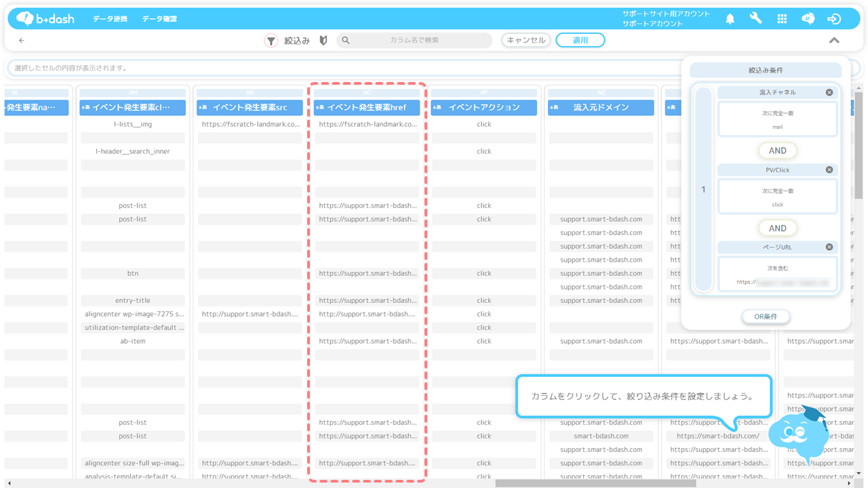Click the funnel filter icon
This screenshot has width=868, height=488.
click(x=271, y=41)
